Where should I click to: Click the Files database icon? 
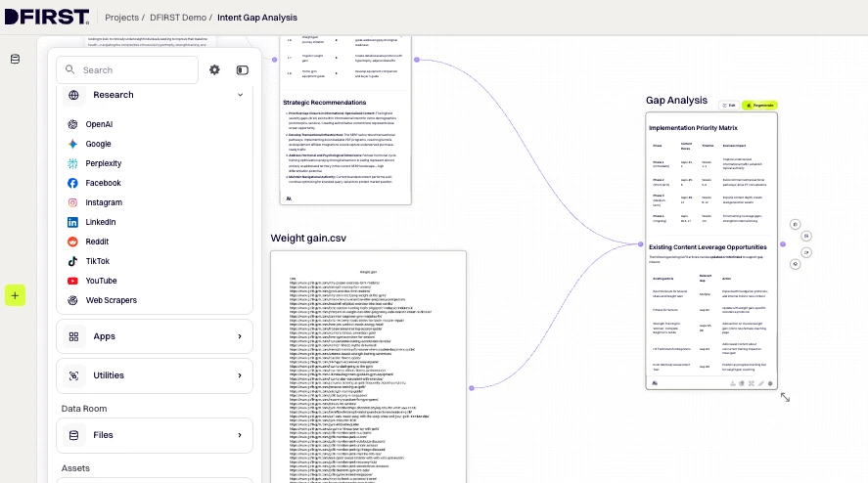73,435
